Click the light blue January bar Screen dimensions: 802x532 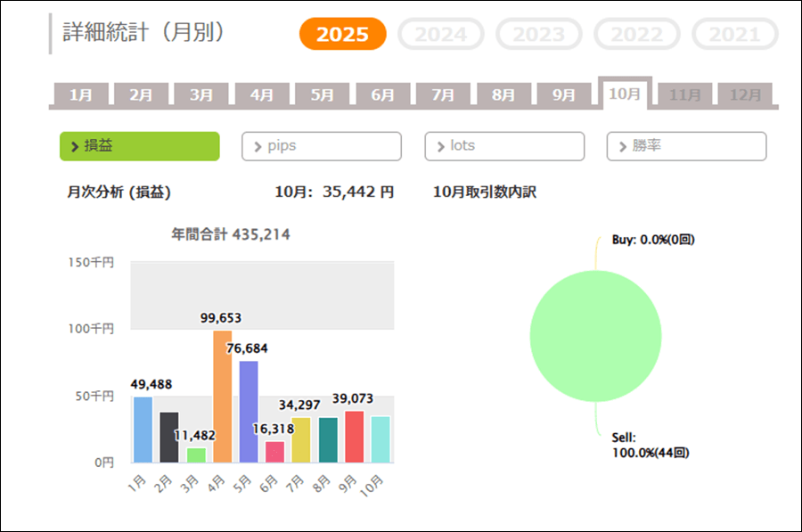pyautogui.click(x=143, y=430)
